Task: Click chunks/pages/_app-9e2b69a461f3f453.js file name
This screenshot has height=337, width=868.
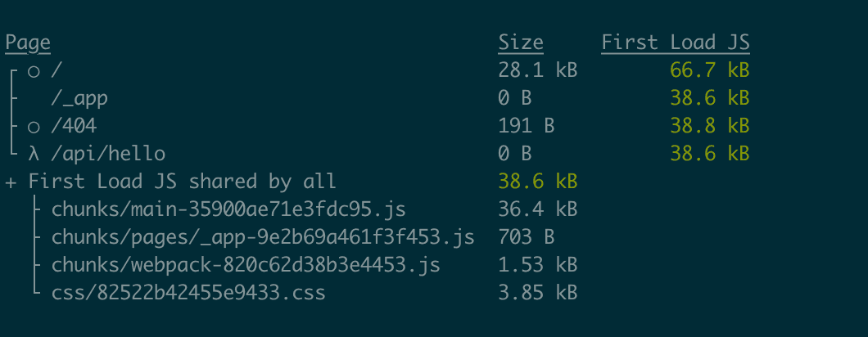Action: pyautogui.click(x=263, y=238)
